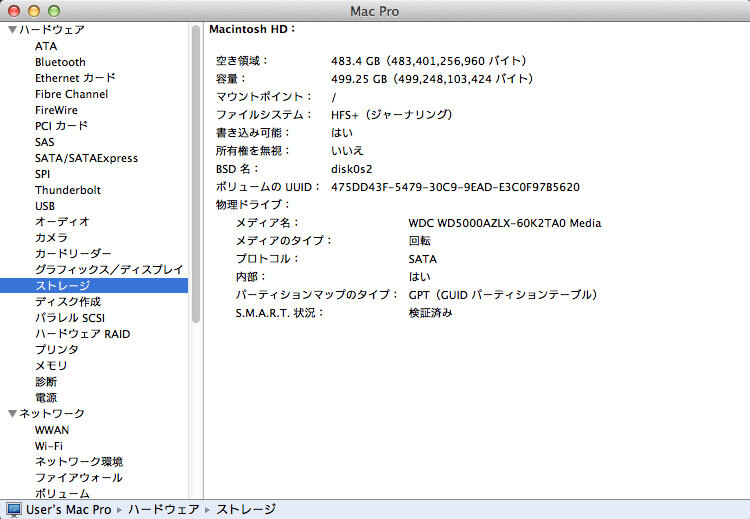Click the SATA protocol value
Image resolution: width=750 pixels, height=519 pixels.
pos(423,259)
